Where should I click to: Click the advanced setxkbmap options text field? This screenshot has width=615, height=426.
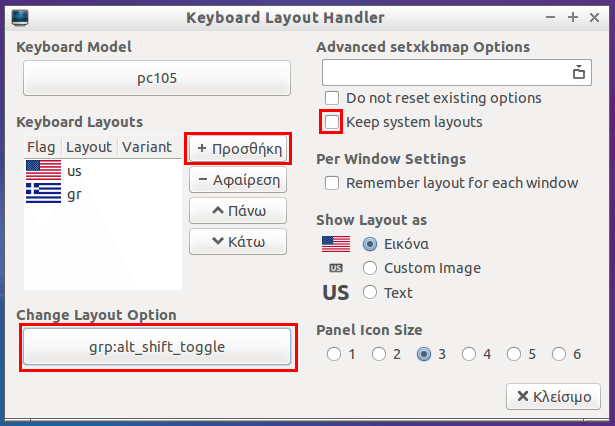[x=446, y=73]
